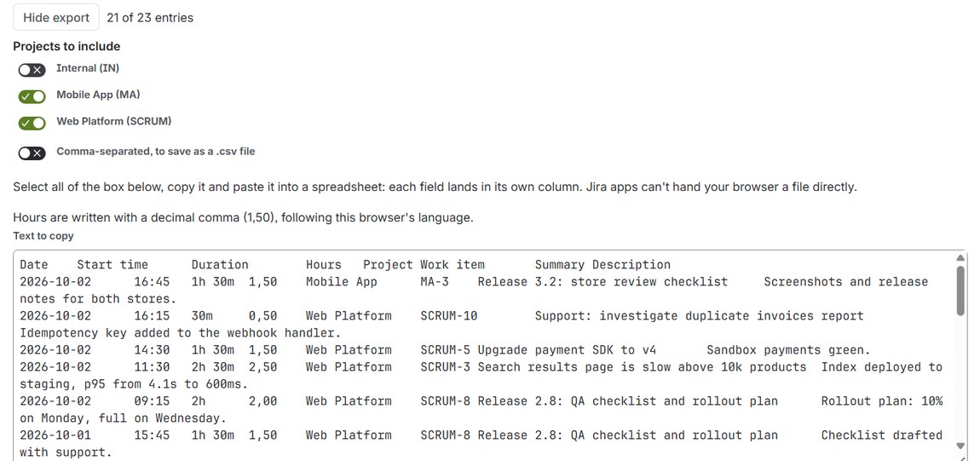Screen dimensions: 980x461
Task: Click the 'SCRUM-10' work item text
Action: click(449, 316)
